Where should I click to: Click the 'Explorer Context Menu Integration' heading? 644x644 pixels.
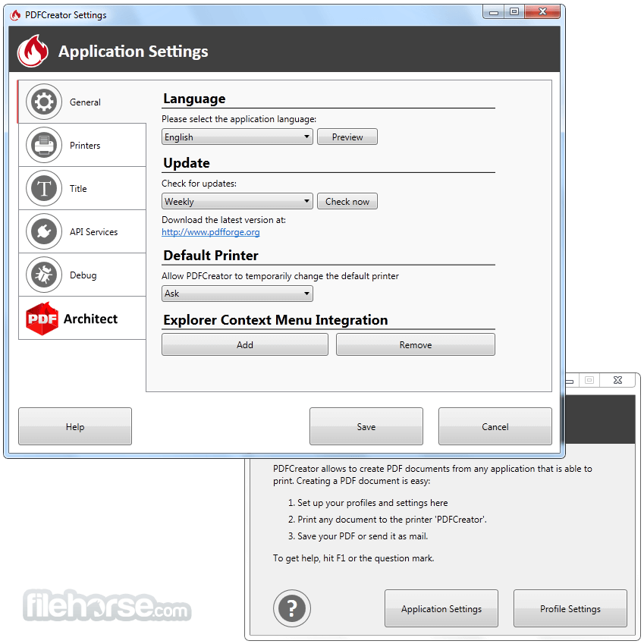coord(275,320)
